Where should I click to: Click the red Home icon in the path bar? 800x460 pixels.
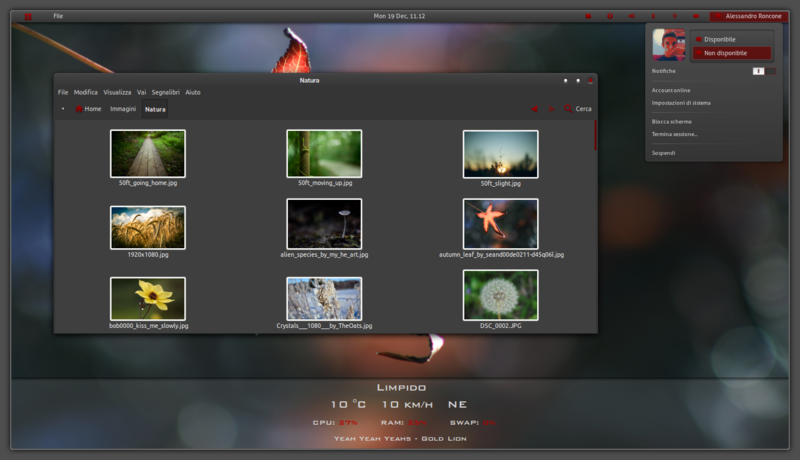pyautogui.click(x=79, y=109)
